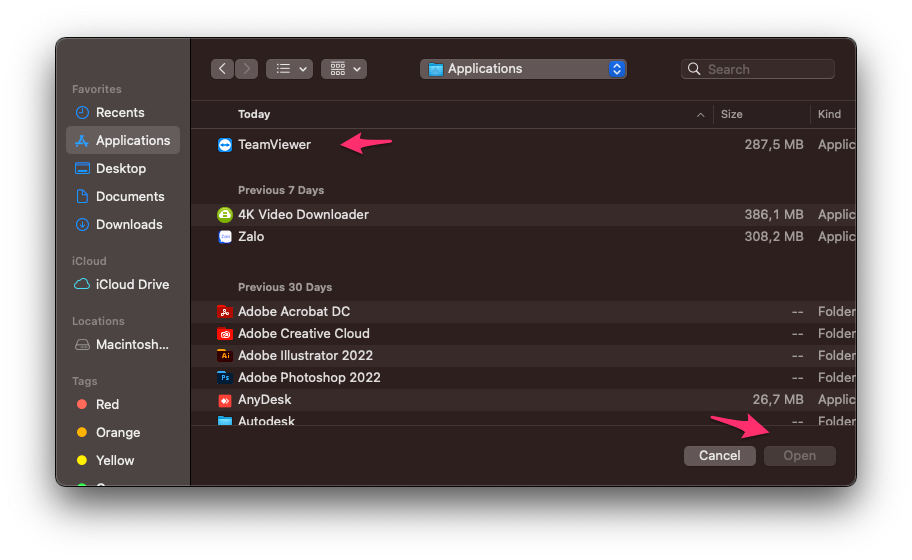Select the TeamViewer file name

click(274, 144)
